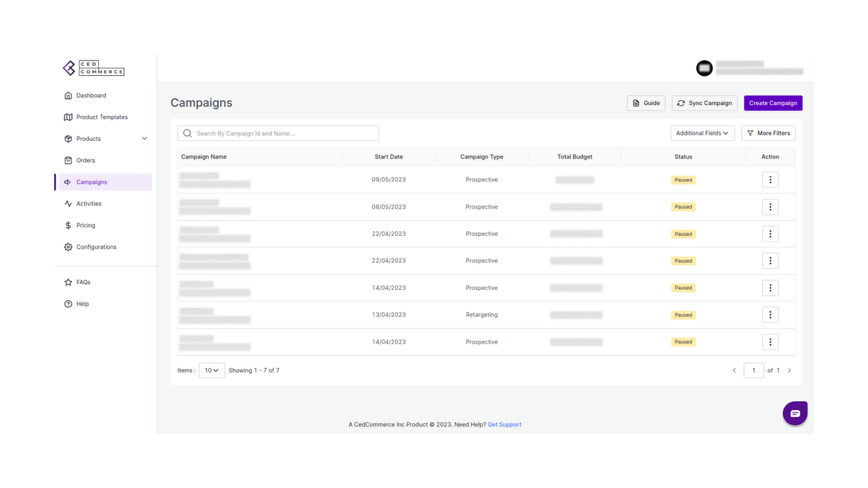Go to the previous page arrow

point(734,371)
